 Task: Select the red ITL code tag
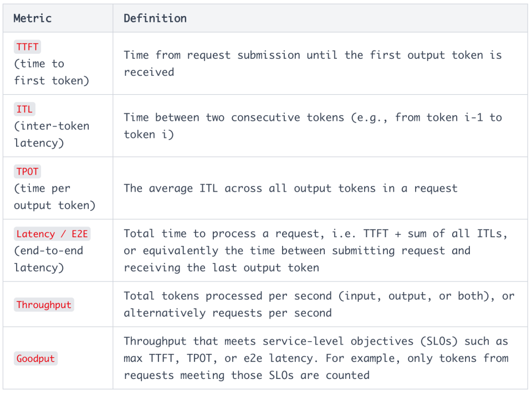pos(24,109)
